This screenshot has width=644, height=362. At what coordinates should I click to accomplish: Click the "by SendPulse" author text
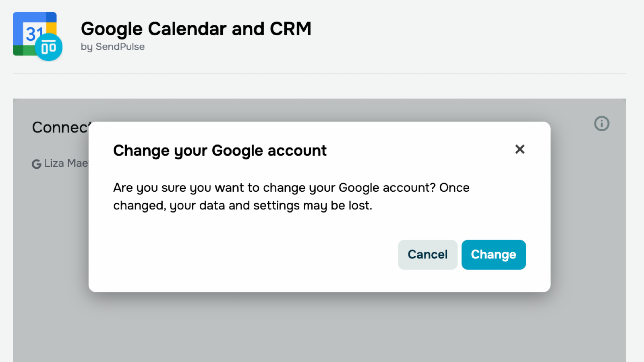[x=113, y=47]
